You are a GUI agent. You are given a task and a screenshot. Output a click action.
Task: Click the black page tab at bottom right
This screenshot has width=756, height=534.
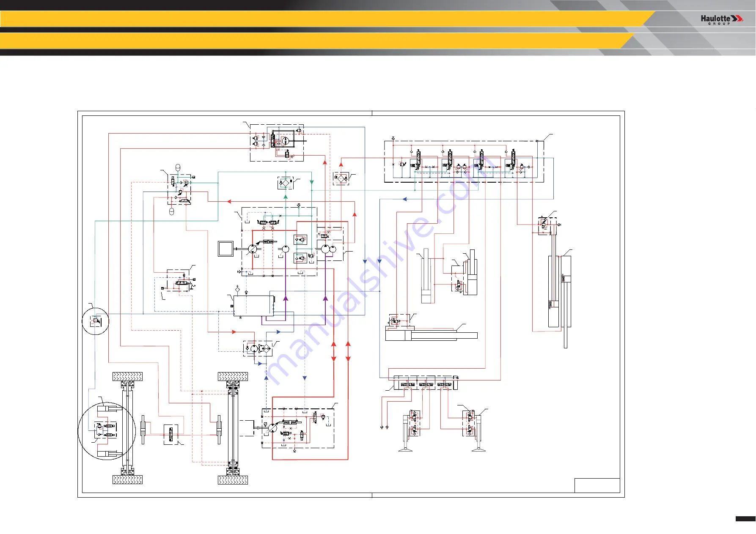745,519
